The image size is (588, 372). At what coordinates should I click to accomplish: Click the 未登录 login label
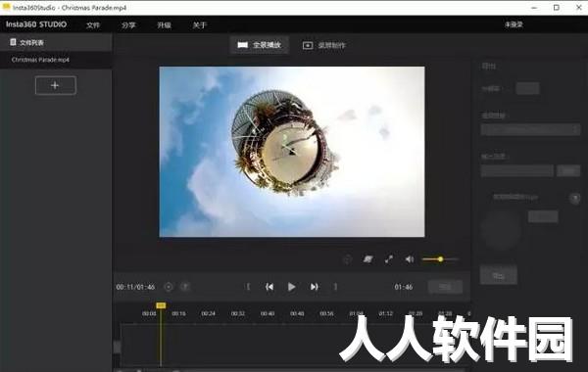pyautogui.click(x=514, y=24)
